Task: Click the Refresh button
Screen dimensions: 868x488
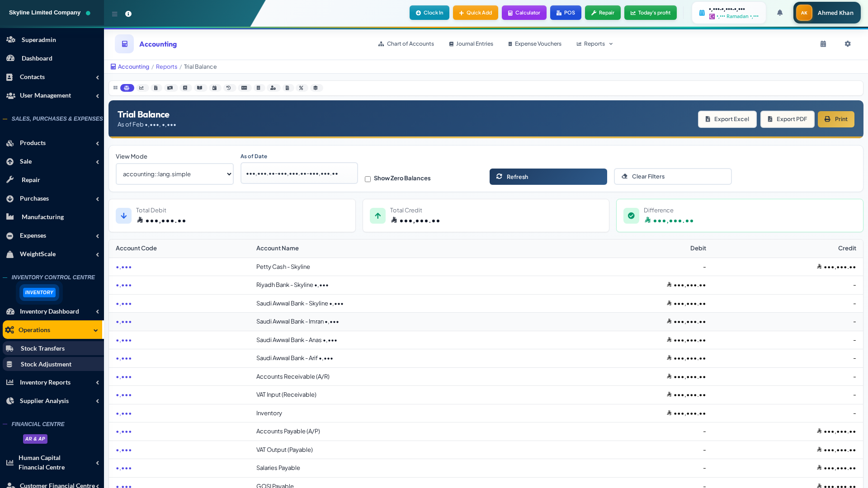Action: point(548,177)
